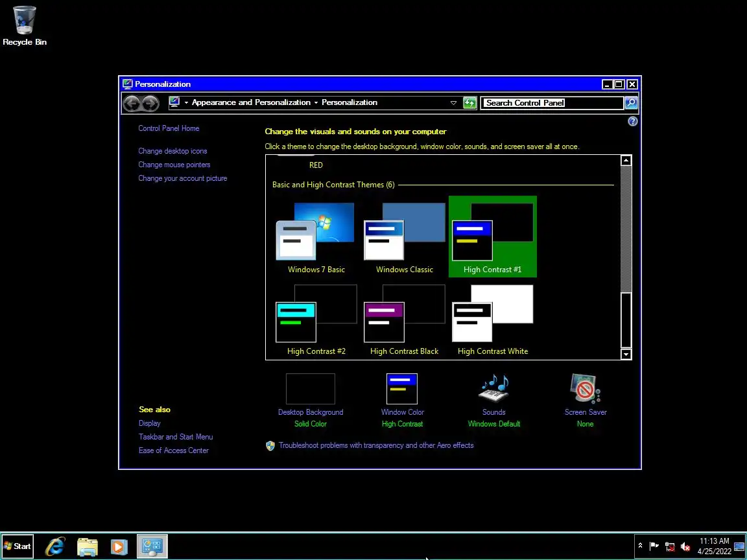Click the Show desktop button
747x560 pixels.
[x=740, y=546]
